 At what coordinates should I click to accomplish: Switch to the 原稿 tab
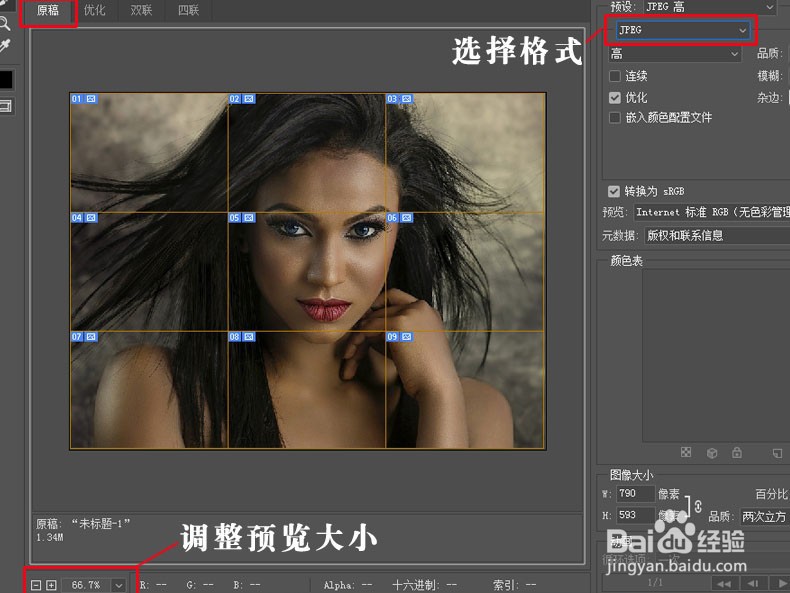point(48,10)
